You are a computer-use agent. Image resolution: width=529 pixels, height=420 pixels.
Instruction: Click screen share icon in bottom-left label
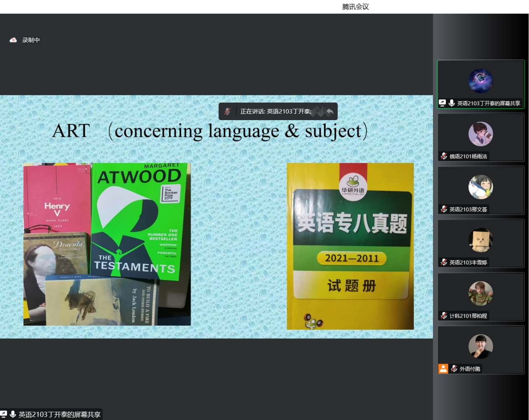coord(3,414)
